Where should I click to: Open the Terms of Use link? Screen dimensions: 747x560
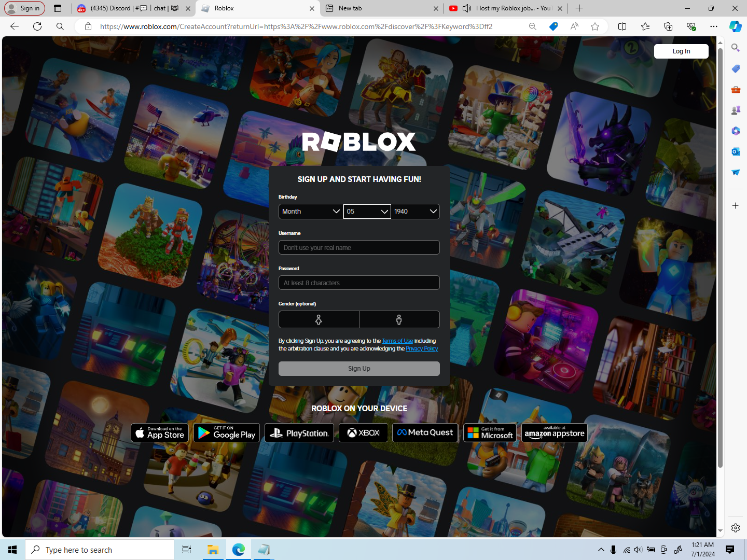pyautogui.click(x=397, y=341)
